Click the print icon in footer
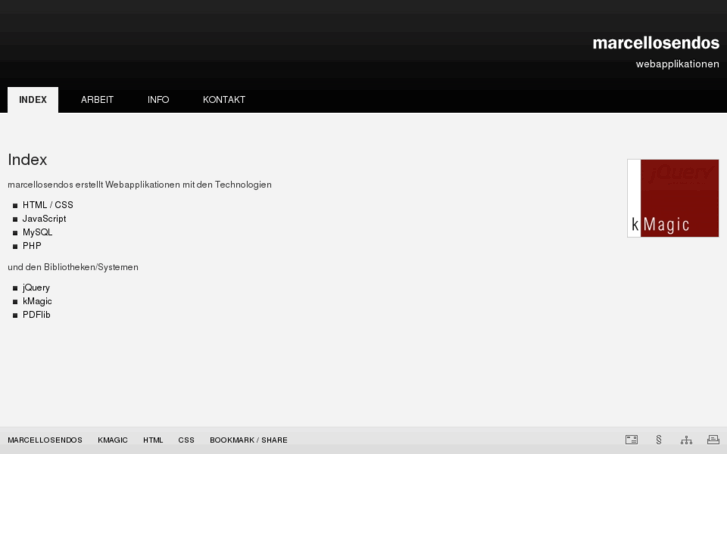 pos(713,440)
